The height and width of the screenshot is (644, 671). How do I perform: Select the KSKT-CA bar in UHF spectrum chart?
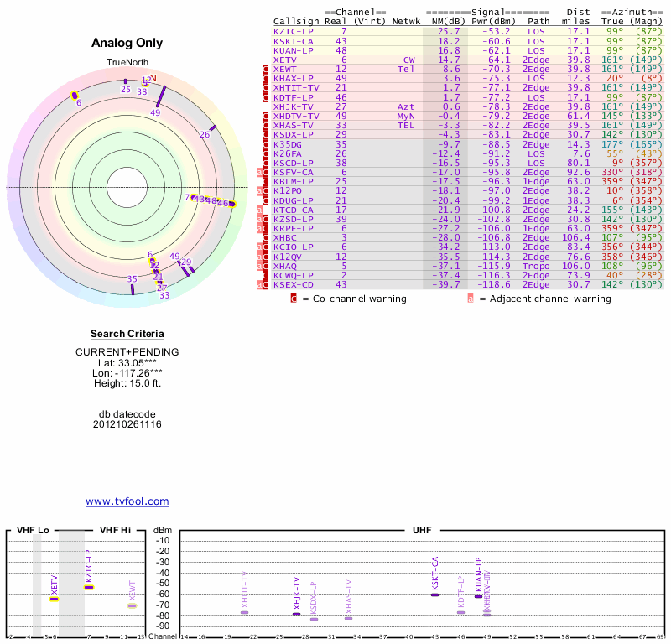pos(435,594)
